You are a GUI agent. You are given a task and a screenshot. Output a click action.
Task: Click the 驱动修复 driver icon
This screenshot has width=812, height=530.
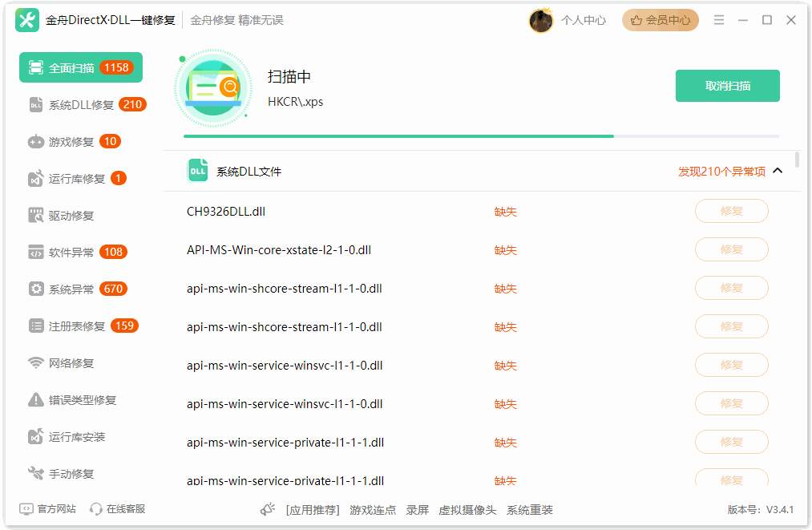(x=36, y=215)
